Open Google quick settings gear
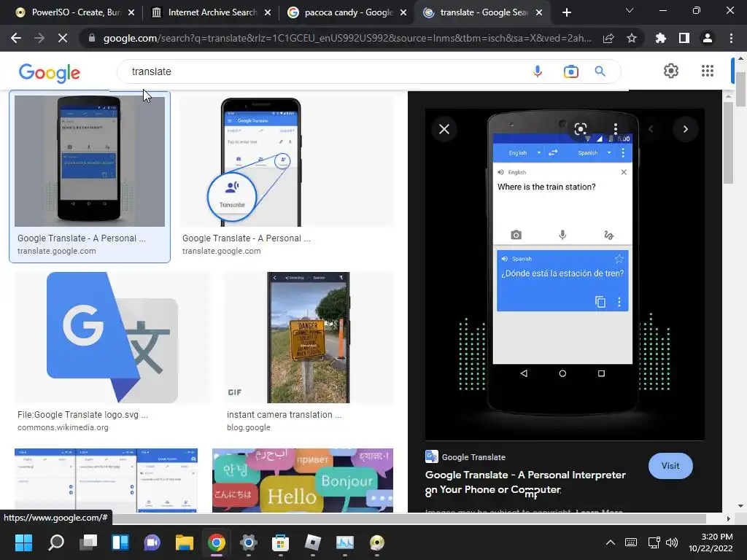Image resolution: width=747 pixels, height=560 pixels. (x=671, y=71)
